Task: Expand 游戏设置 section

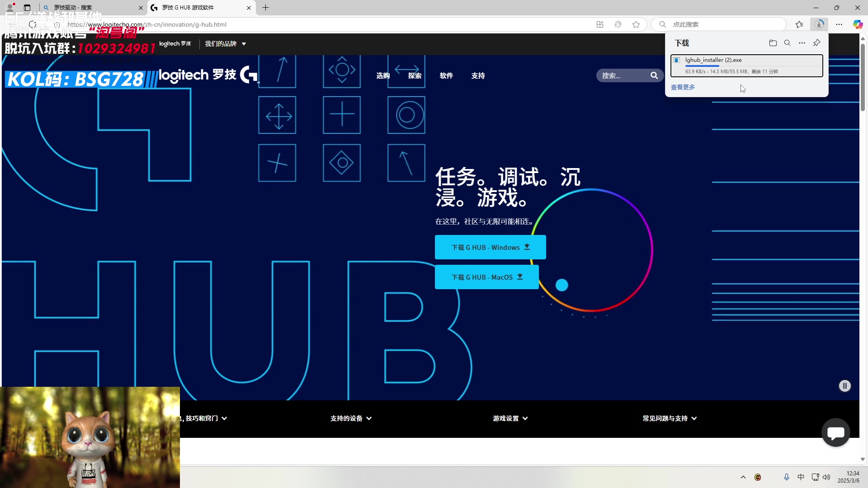Action: pos(510,418)
